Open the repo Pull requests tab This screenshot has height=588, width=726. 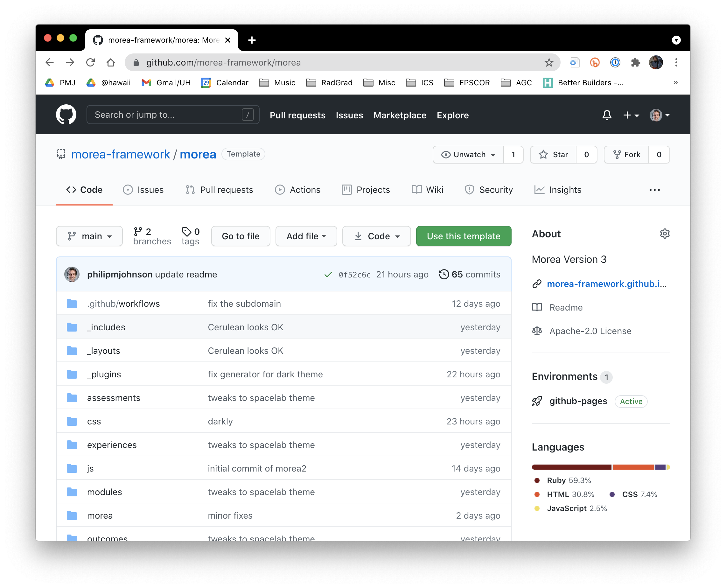coord(220,190)
